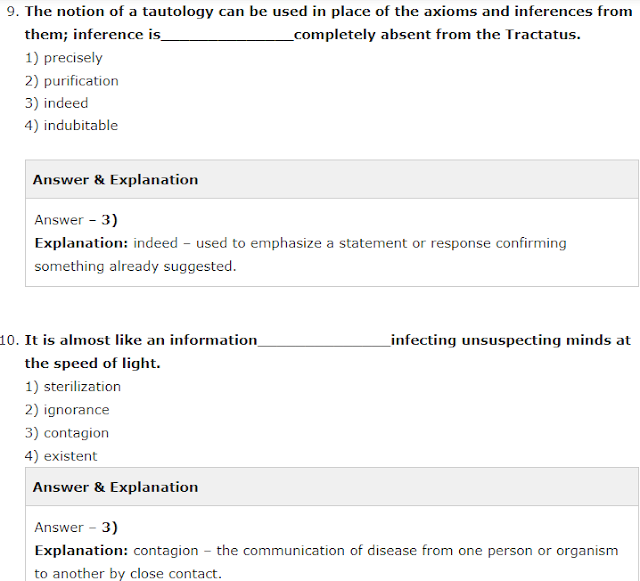Collapse question 10 Answer & Explanation header

click(x=115, y=488)
